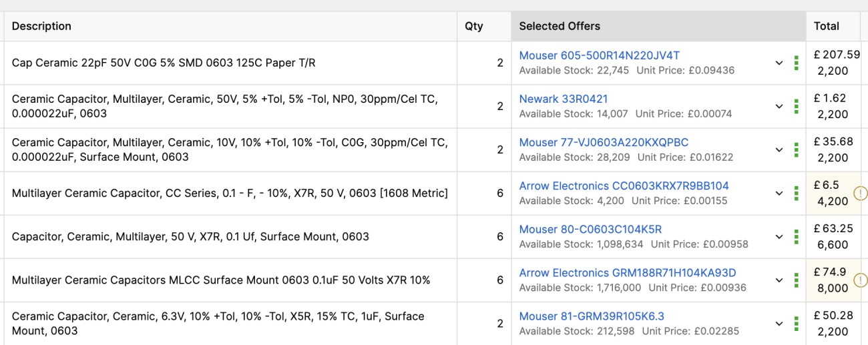Click 'Available Stock: 212,598' text
This screenshot has width=868, height=345.
(578, 330)
